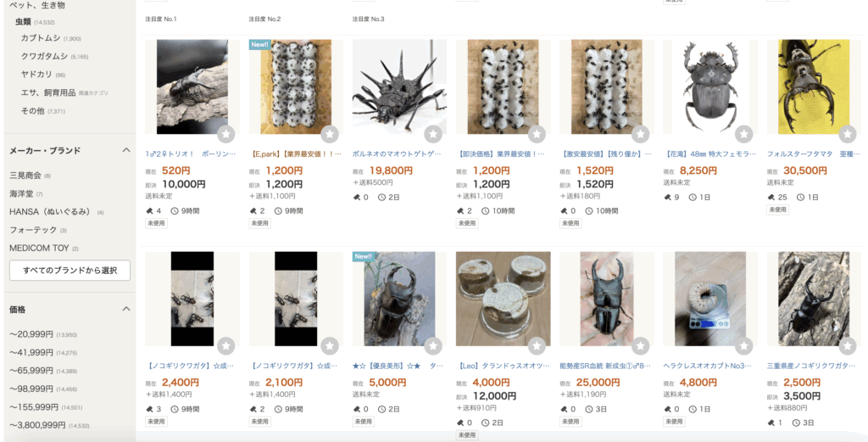Screen dimensions: 868x442
Task: Add the 520円 stag beetle listing to watchlist
Action: tap(225, 134)
